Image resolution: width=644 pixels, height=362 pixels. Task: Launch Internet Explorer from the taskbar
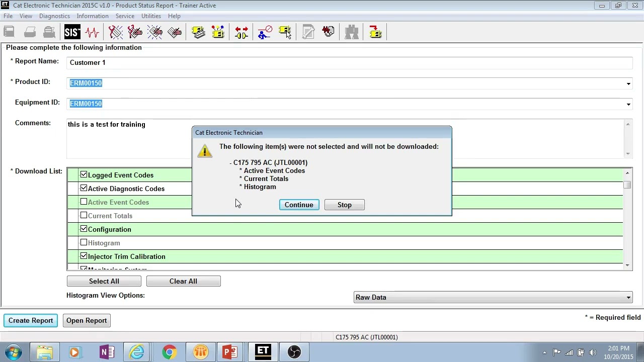(x=137, y=352)
